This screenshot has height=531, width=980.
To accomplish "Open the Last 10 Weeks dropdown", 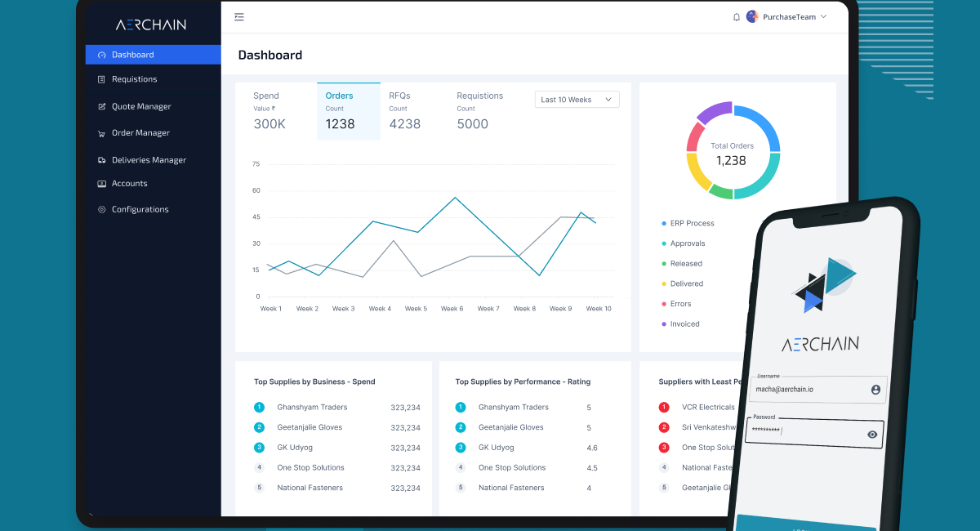I will (577, 100).
